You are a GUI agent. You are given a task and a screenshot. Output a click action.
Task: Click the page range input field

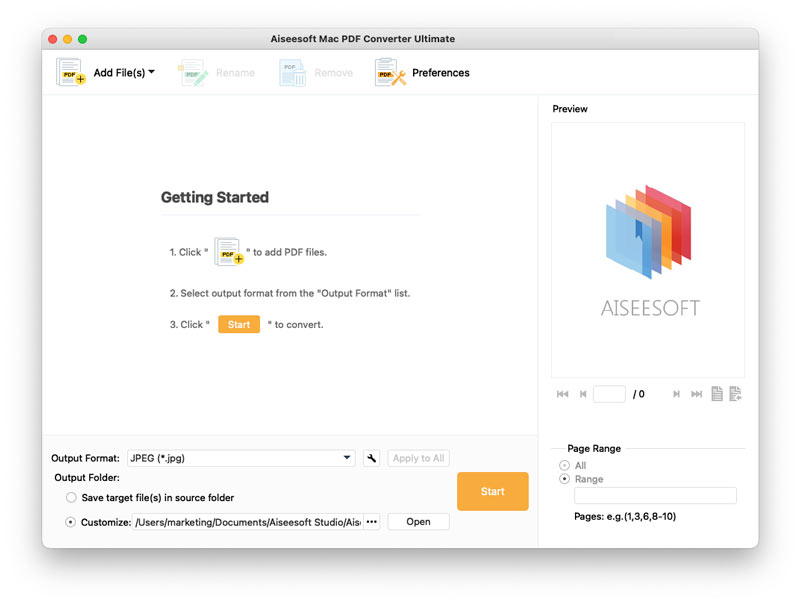(655, 495)
